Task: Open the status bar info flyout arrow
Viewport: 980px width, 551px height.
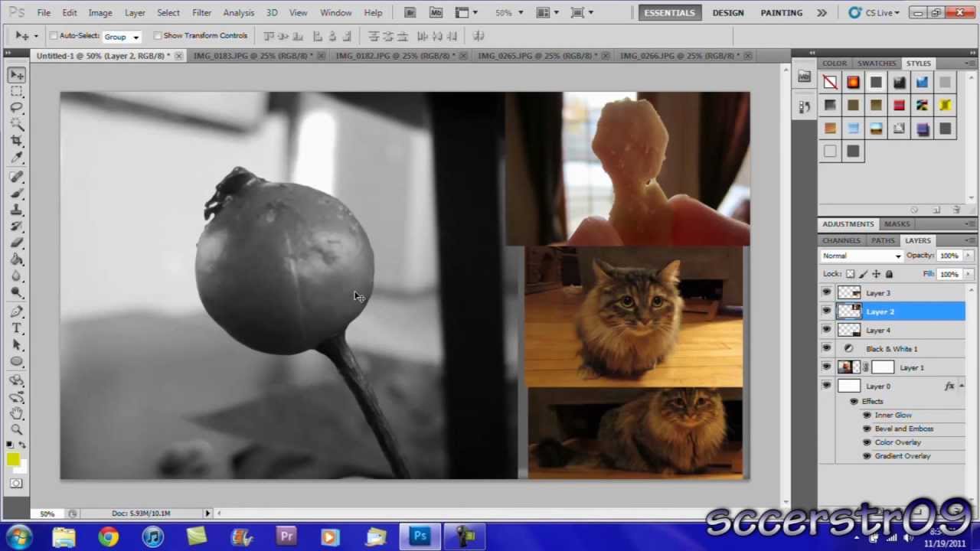Action: coord(207,514)
